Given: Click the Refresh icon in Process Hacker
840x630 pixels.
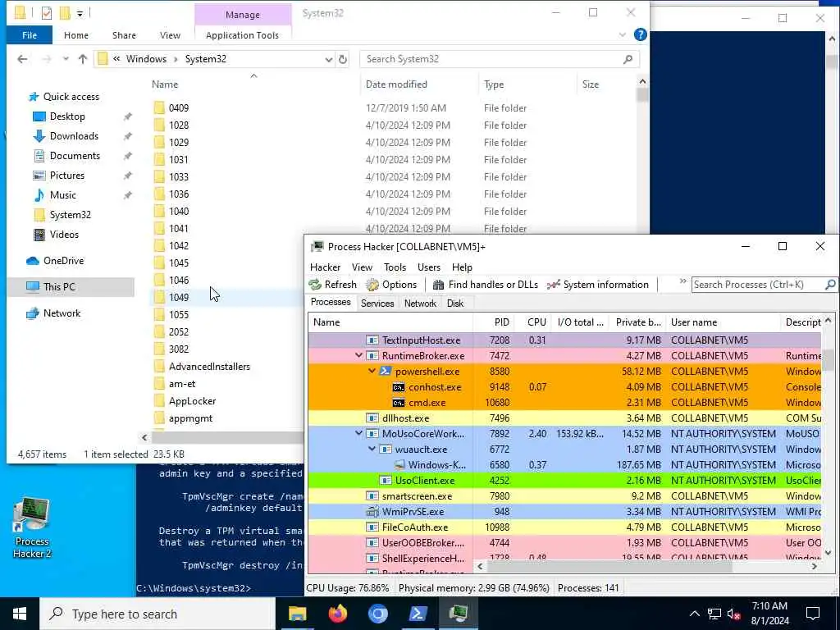Looking at the screenshot, I should 316,285.
